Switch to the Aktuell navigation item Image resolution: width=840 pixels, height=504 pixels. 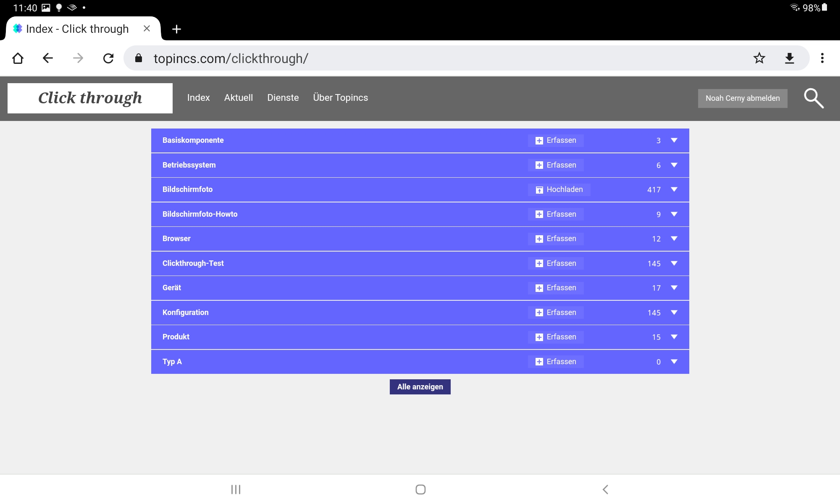(238, 97)
